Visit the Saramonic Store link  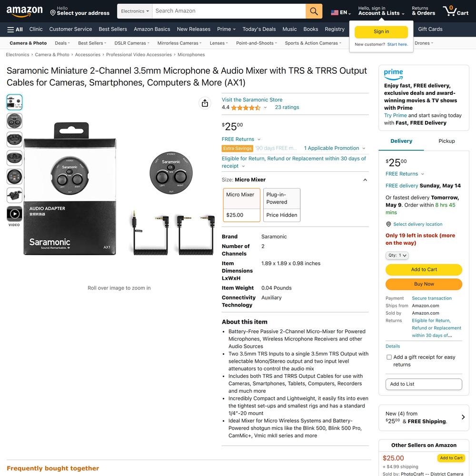coord(252,99)
